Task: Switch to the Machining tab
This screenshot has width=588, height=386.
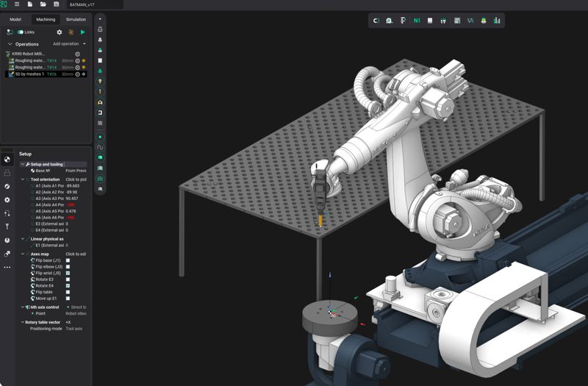Action: [46, 20]
